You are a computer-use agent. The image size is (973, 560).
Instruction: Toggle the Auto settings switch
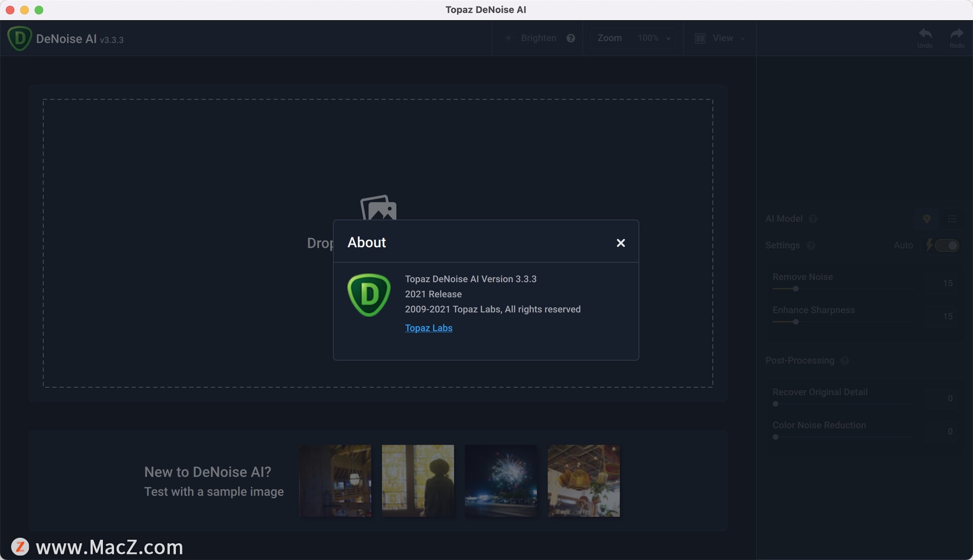point(947,246)
